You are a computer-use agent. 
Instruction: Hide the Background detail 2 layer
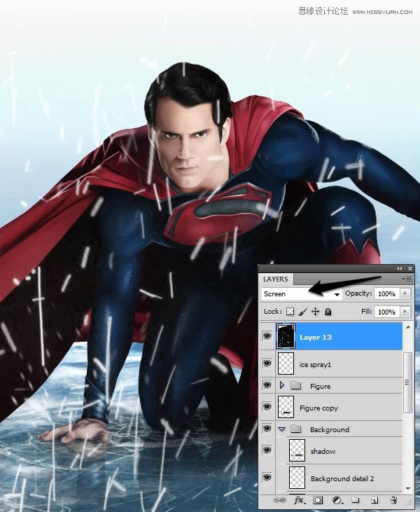coord(267,478)
